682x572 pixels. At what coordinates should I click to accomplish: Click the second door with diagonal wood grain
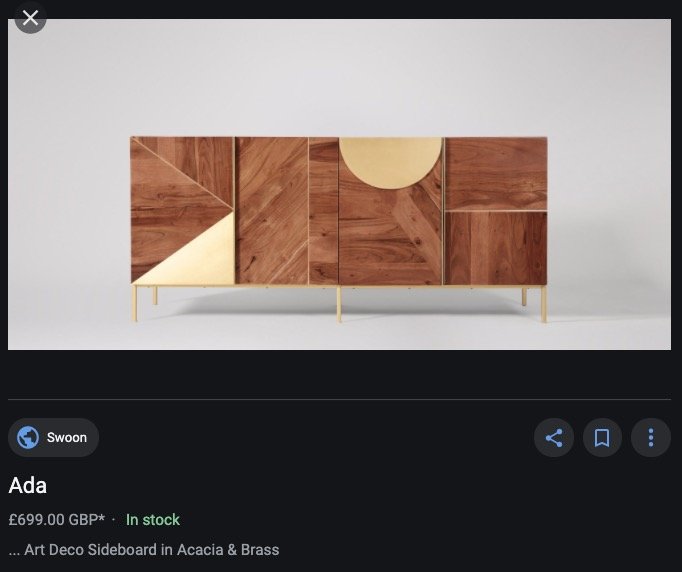tap(271, 211)
